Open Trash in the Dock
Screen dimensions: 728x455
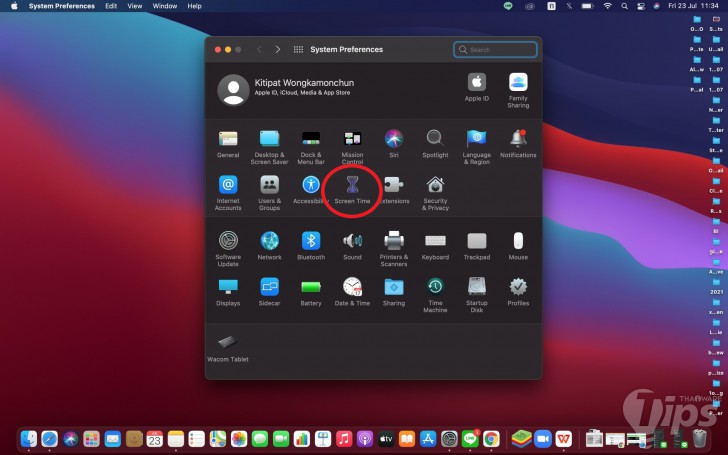[700, 439]
